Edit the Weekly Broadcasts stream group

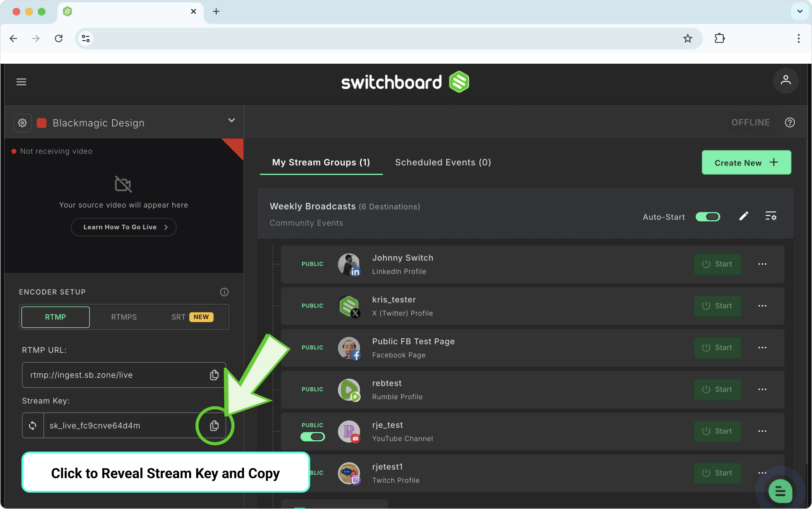[x=743, y=216]
